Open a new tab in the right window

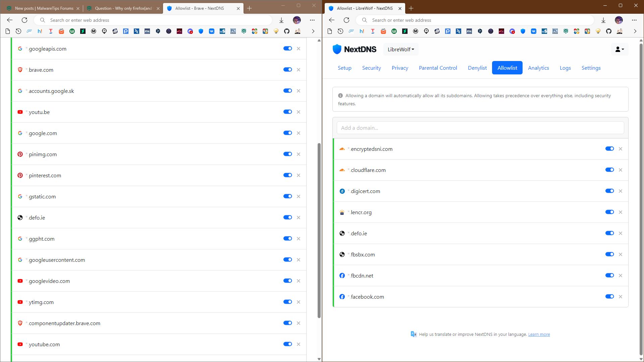[411, 8]
